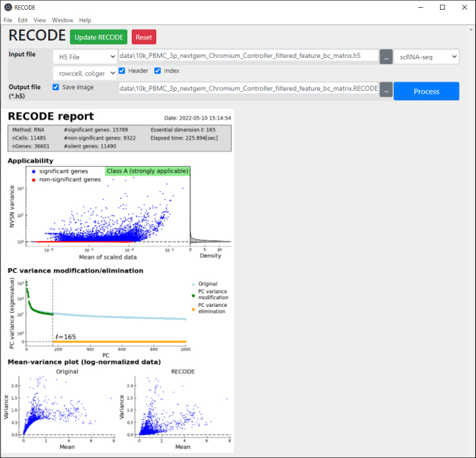Click the '#non-significant genes: 9322' text
Viewport: 476px width, 458px height.
[x=100, y=138]
